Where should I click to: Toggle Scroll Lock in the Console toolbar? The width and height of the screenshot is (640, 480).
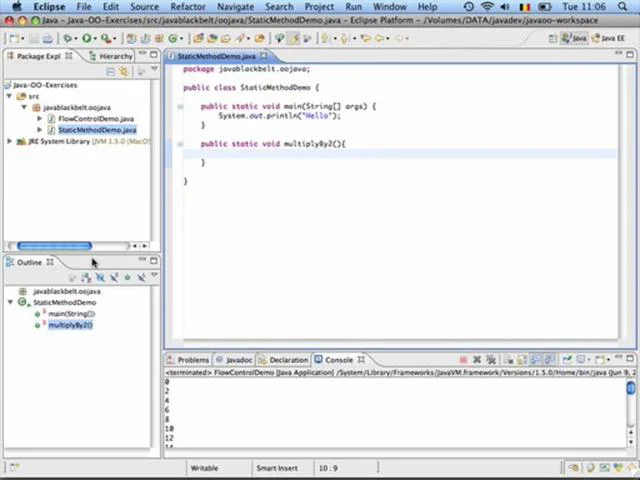tap(522, 360)
